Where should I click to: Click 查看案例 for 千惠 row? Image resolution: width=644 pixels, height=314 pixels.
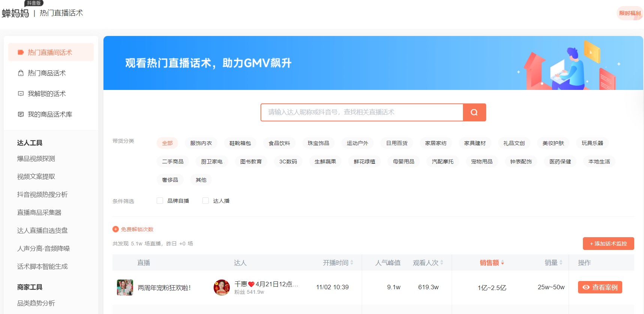pyautogui.click(x=600, y=287)
